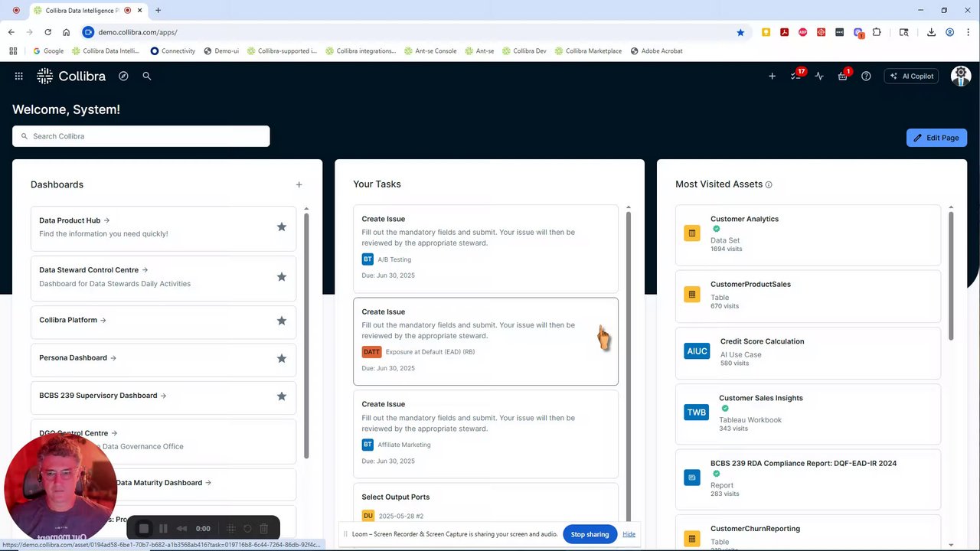Screen dimensions: 980x551
Task: Open the Chrome apps grid in bookmarks bar
Action: pyautogui.click(x=13, y=51)
